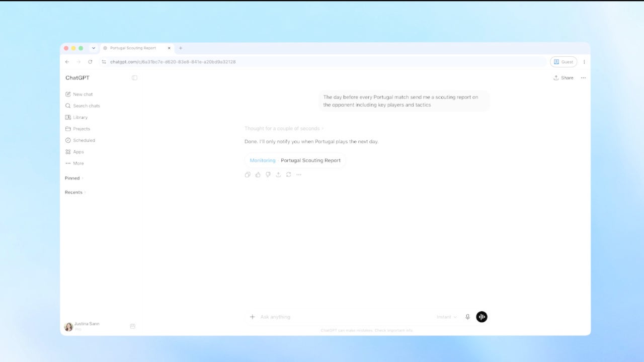Click the 'Done. I'll only notify you' reply text
Image resolution: width=644 pixels, height=362 pixels.
311,142
